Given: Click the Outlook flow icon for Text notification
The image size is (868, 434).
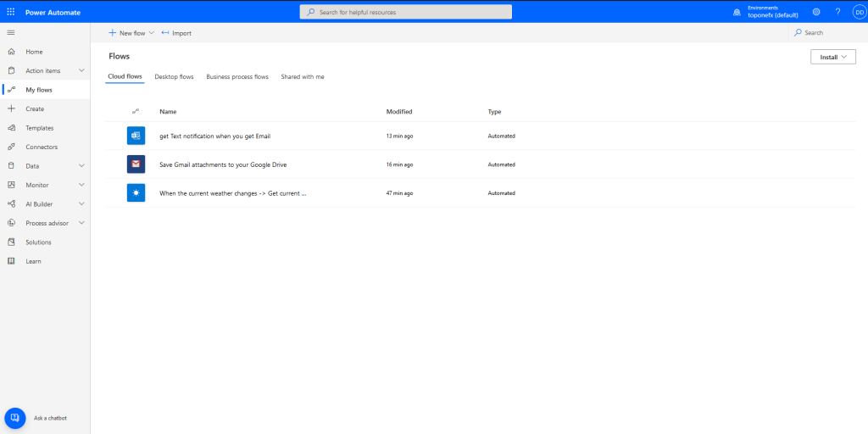Looking at the screenshot, I should pyautogui.click(x=136, y=136).
